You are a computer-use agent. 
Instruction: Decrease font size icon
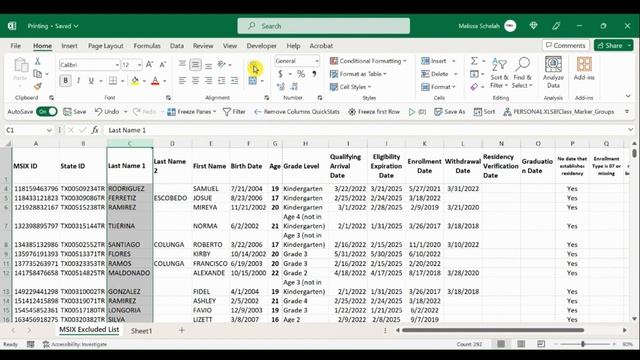coord(162,64)
